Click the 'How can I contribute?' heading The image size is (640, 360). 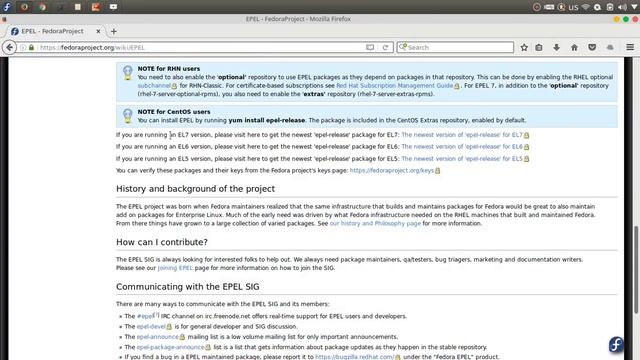(x=162, y=242)
